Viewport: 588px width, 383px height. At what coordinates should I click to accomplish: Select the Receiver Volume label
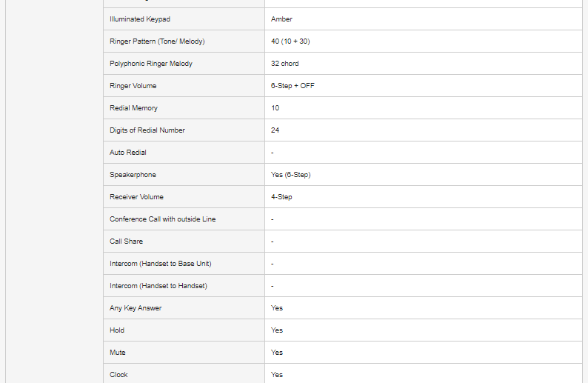pyautogui.click(x=137, y=197)
